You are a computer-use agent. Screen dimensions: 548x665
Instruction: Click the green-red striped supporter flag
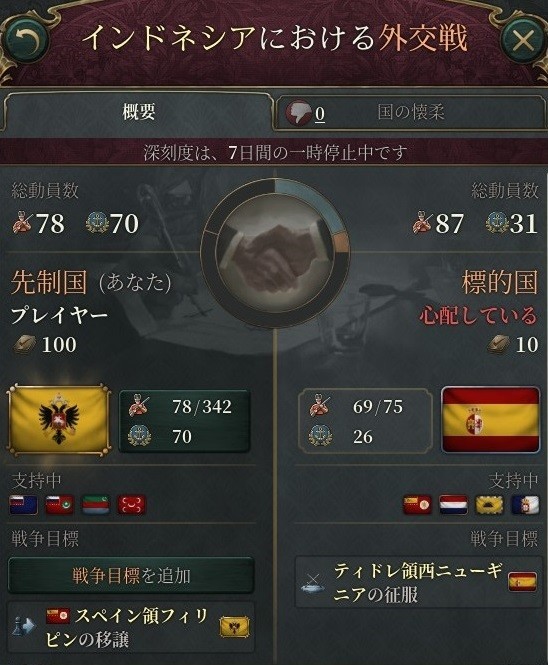click(x=95, y=505)
